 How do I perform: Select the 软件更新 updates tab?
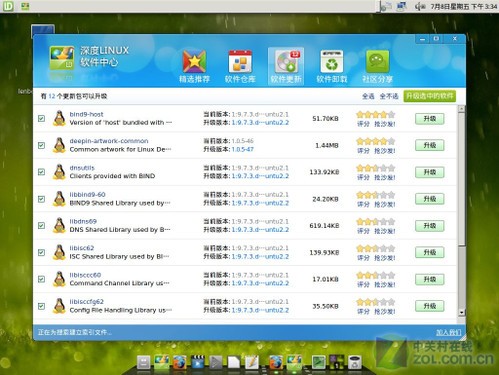point(286,67)
